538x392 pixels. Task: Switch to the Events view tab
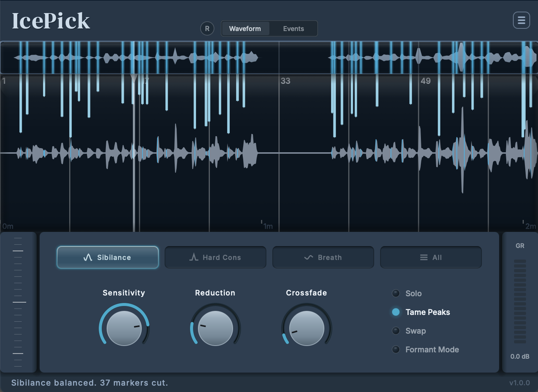point(293,28)
